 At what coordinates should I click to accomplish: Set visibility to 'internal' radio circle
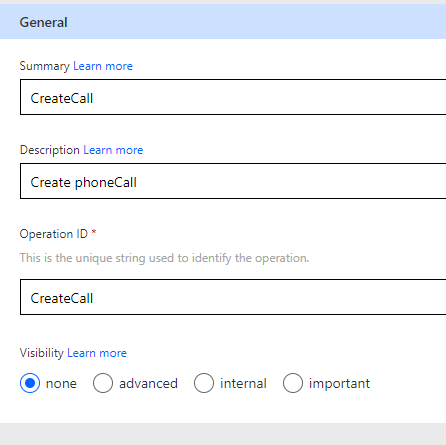coord(204,383)
